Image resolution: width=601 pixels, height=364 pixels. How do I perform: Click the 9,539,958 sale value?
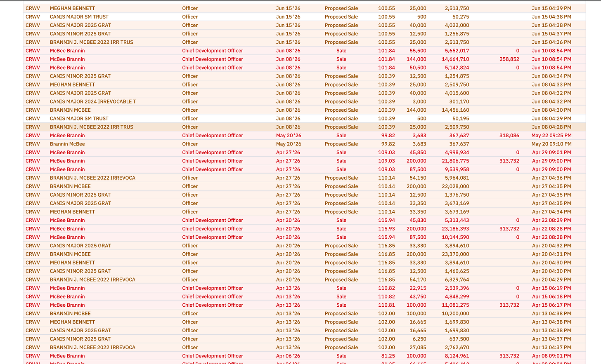point(457,169)
